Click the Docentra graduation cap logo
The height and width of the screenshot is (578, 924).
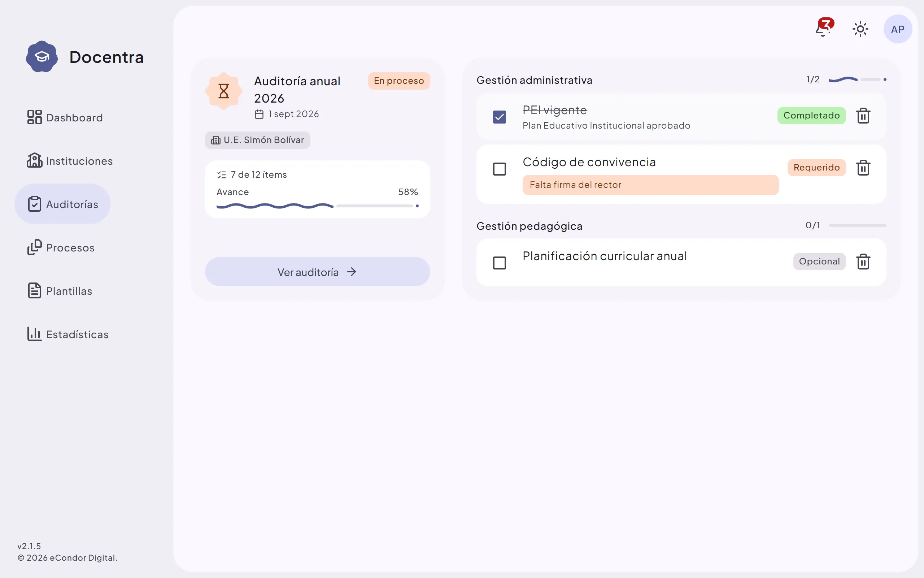42,57
